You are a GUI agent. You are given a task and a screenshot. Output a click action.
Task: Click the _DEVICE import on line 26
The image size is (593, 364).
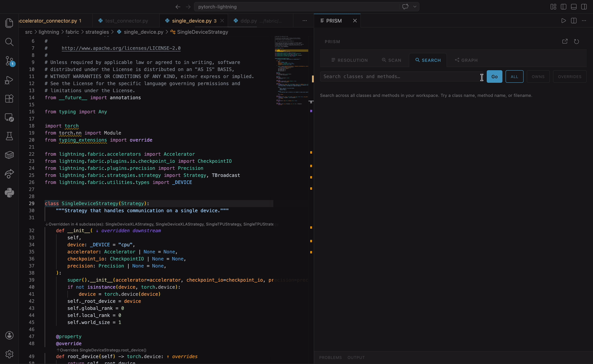(x=182, y=182)
